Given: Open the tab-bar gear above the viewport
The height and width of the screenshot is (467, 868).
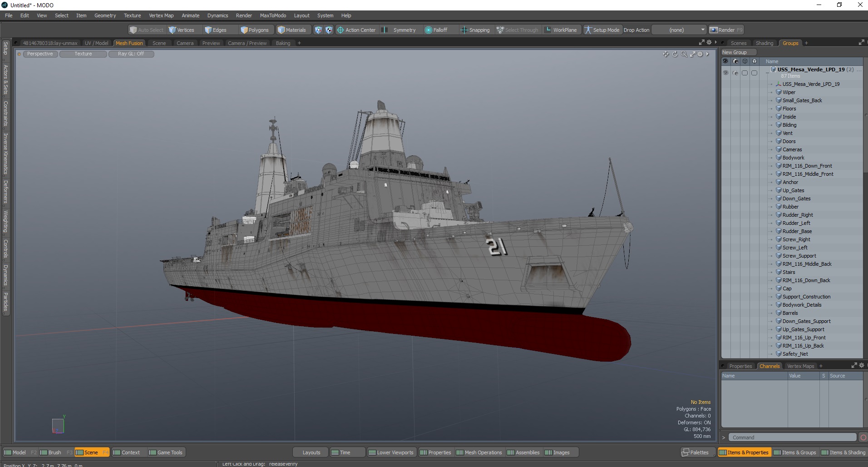Looking at the screenshot, I should [x=709, y=42].
